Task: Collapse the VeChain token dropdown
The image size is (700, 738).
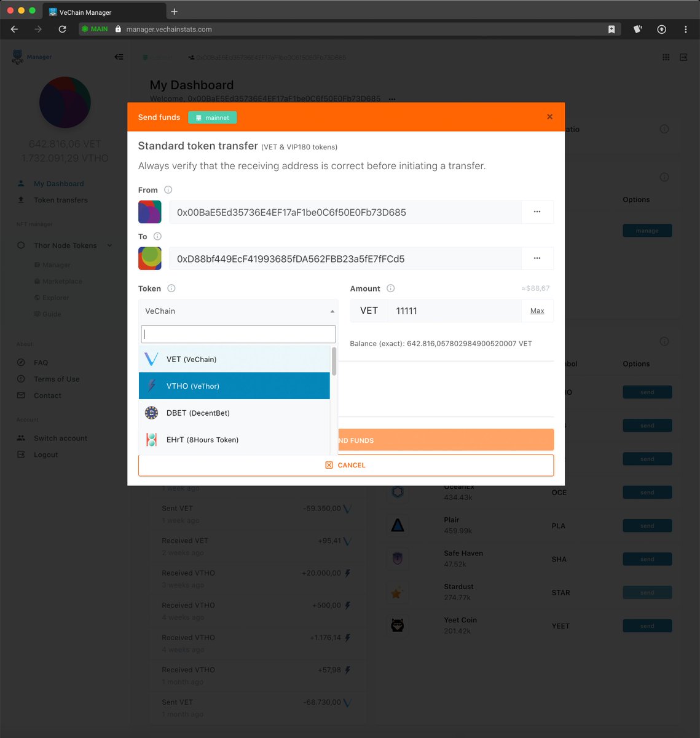Action: [238, 311]
